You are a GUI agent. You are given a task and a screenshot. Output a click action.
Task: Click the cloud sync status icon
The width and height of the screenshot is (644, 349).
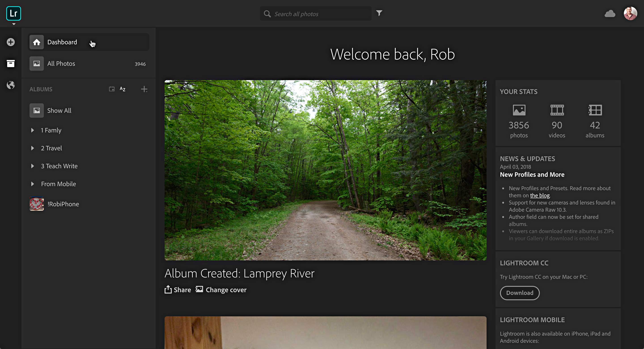pos(610,13)
